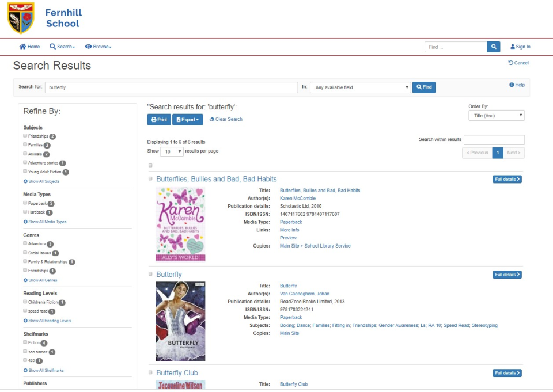
Task: Click page 1 in the pagination control
Action: point(498,153)
